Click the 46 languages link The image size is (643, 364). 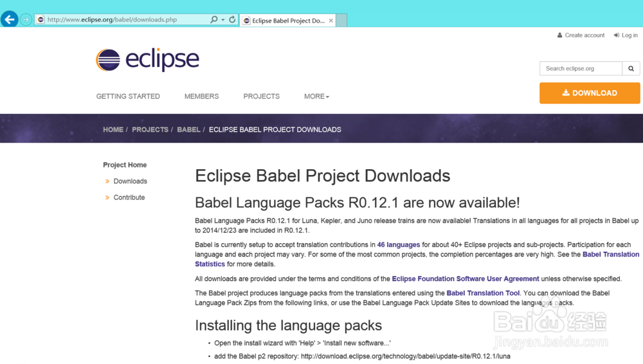[398, 245]
